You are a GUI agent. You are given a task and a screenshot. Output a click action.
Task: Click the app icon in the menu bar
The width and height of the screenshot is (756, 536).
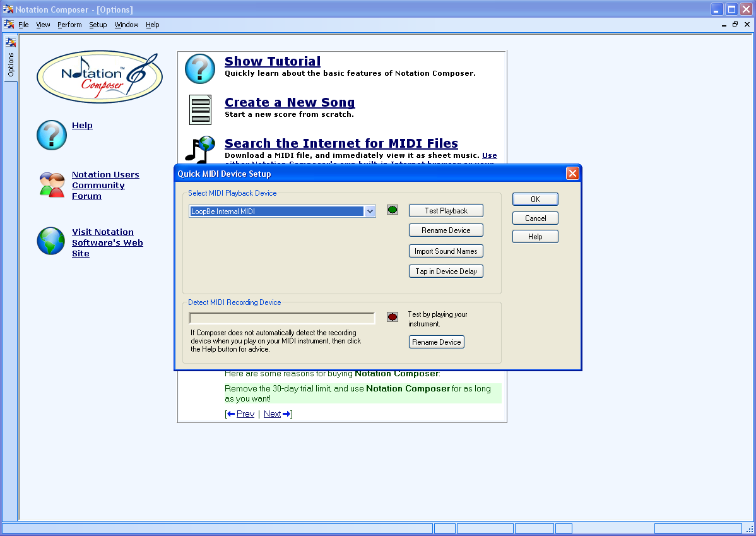click(9, 24)
